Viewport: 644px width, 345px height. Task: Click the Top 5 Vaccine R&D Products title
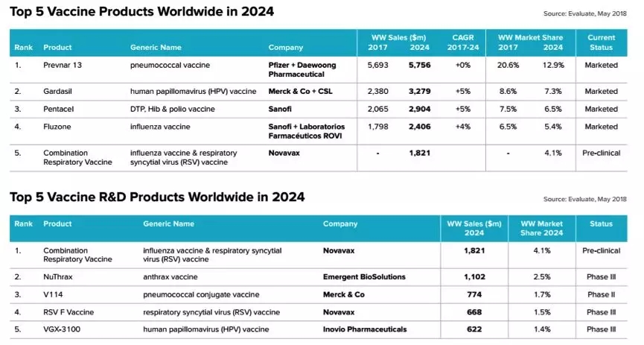pos(157,197)
